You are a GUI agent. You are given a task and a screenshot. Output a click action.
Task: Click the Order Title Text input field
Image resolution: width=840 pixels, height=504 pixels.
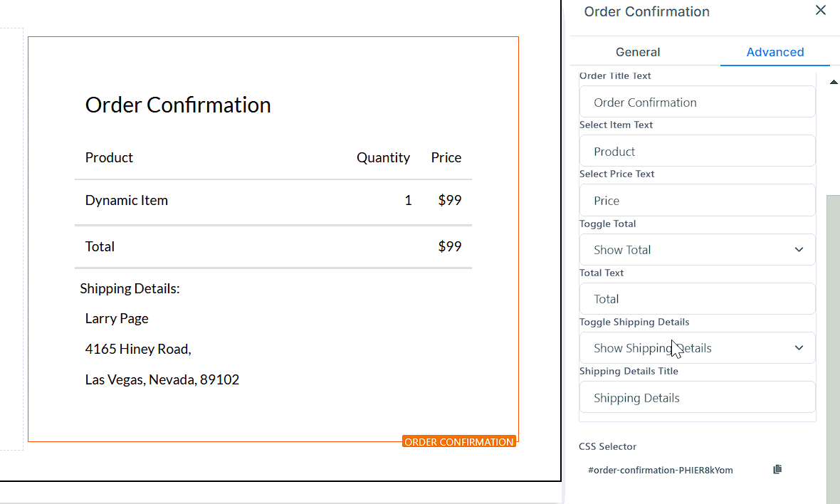click(697, 103)
